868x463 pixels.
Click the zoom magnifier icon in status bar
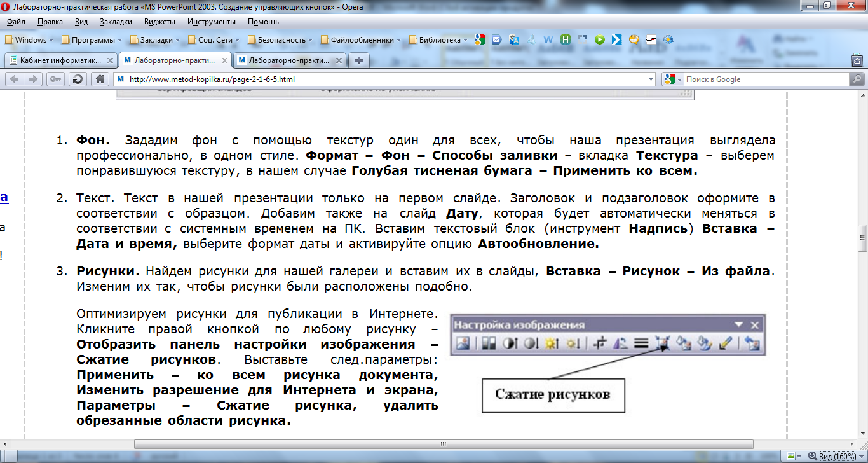[812, 456]
